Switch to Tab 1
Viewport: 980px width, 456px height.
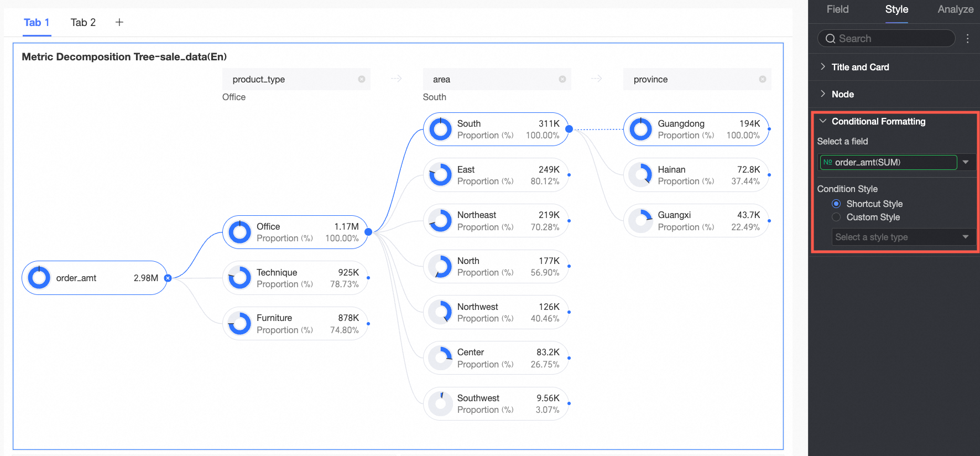(37, 23)
